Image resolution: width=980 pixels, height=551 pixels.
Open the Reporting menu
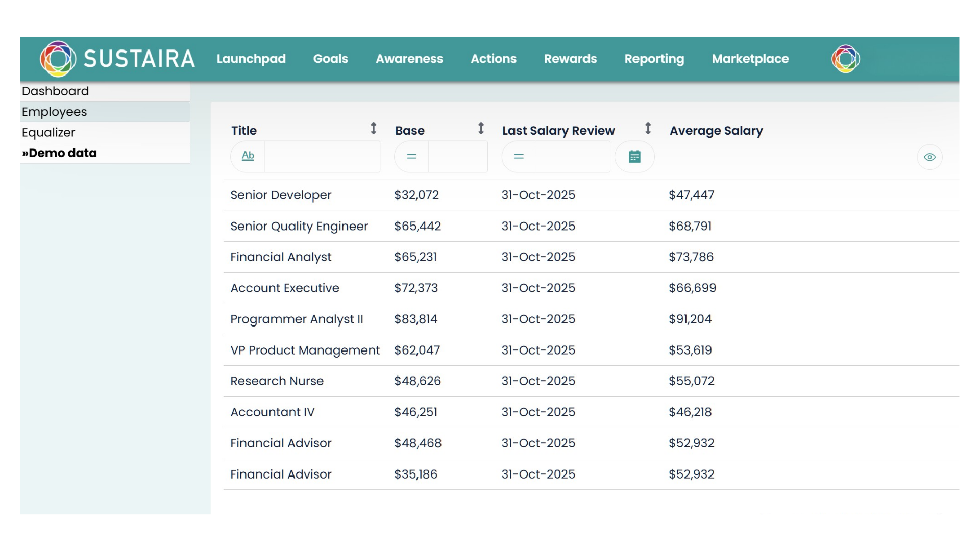pos(654,59)
